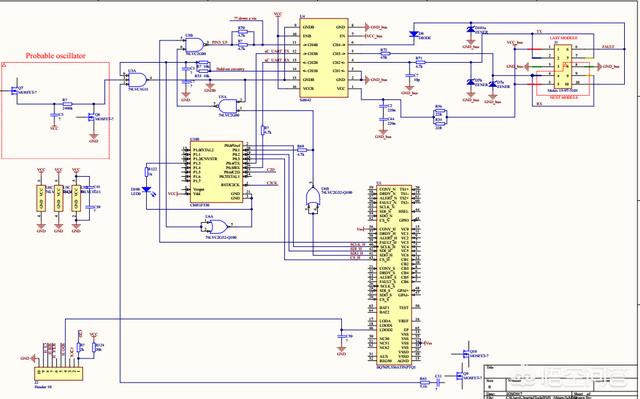Click the U6A OR gate symbol

(x=218, y=225)
